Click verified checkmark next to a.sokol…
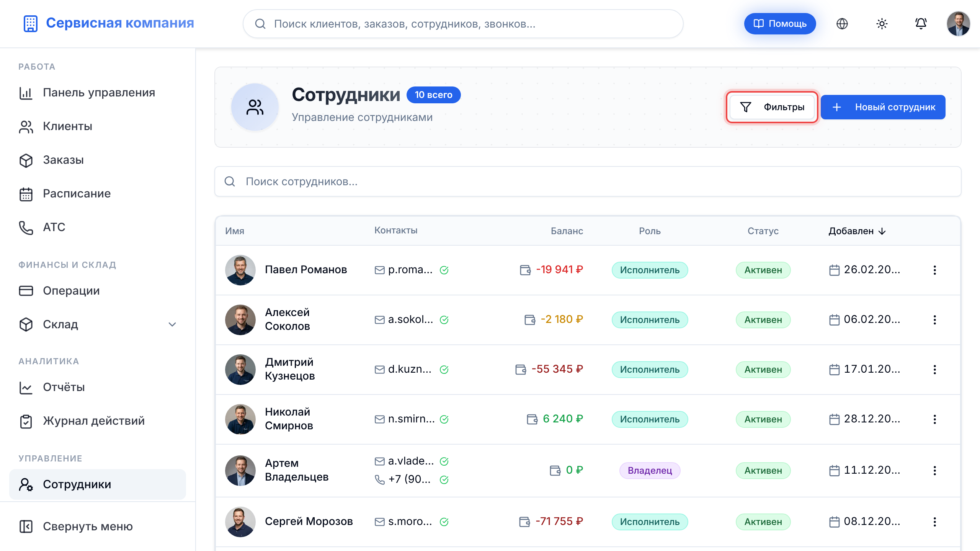This screenshot has height=551, width=980. point(444,320)
